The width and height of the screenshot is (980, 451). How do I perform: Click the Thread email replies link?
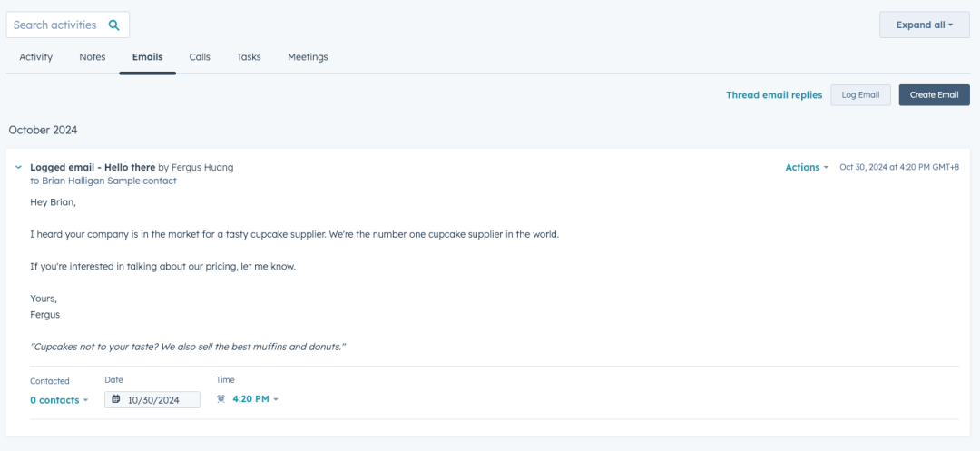click(x=774, y=95)
